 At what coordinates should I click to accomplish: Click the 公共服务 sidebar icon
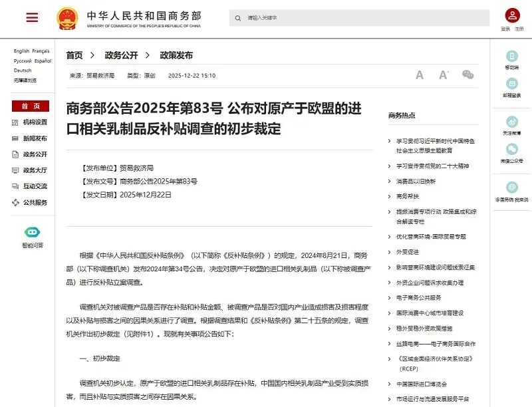(x=15, y=202)
